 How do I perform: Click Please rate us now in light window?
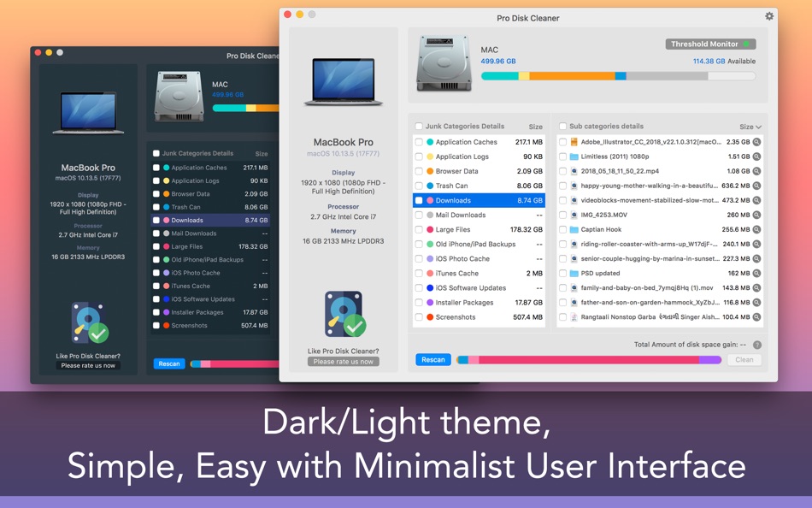[344, 362]
